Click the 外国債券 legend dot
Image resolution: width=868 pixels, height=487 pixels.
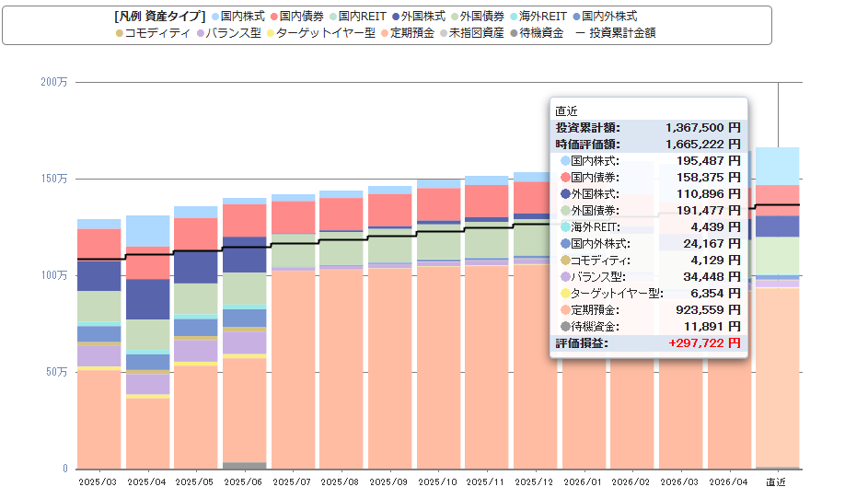pyautogui.click(x=455, y=17)
